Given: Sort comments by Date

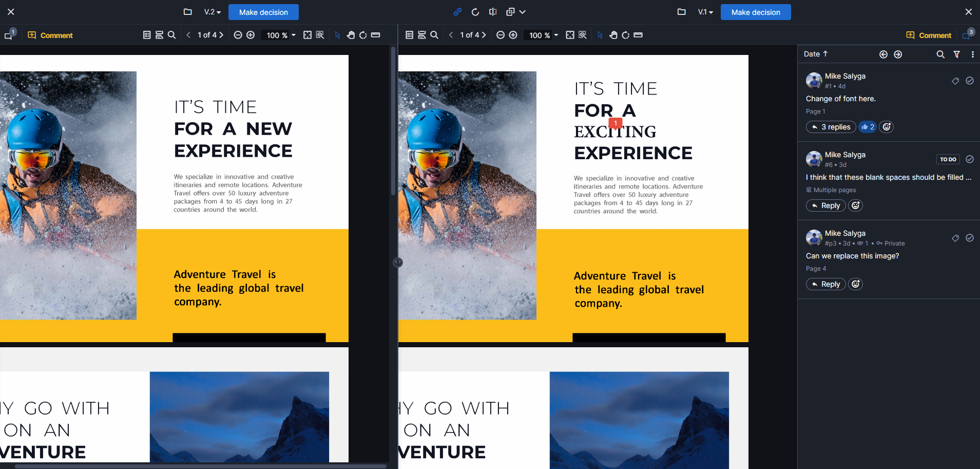Looking at the screenshot, I should point(816,54).
